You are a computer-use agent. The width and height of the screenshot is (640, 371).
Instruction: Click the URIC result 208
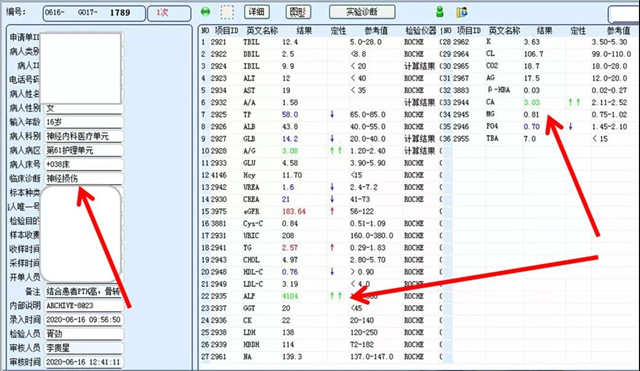[x=288, y=235]
